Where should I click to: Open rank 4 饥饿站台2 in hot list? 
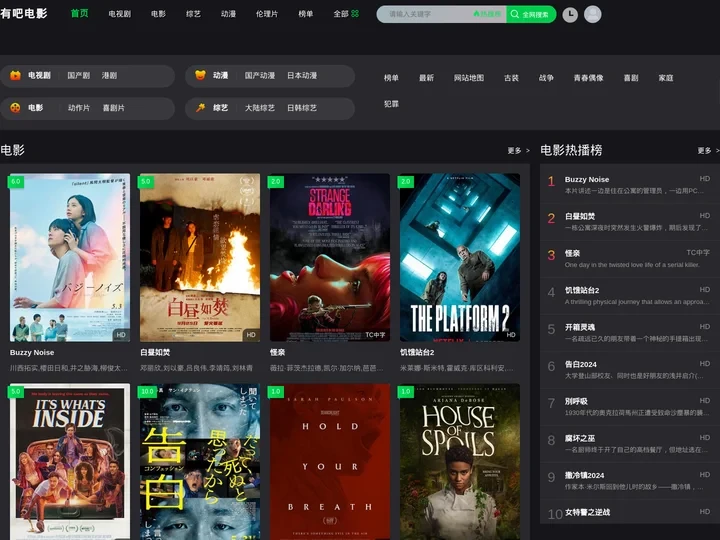[x=630, y=296]
